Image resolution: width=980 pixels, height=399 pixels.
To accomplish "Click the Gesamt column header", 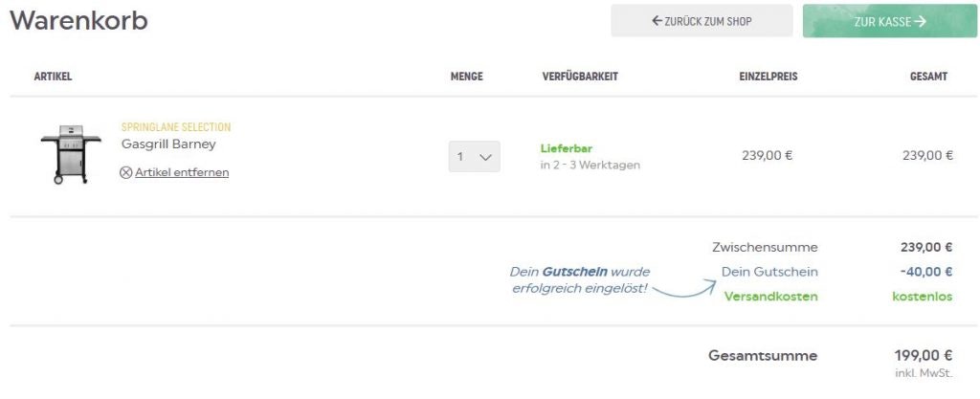I will (x=928, y=77).
